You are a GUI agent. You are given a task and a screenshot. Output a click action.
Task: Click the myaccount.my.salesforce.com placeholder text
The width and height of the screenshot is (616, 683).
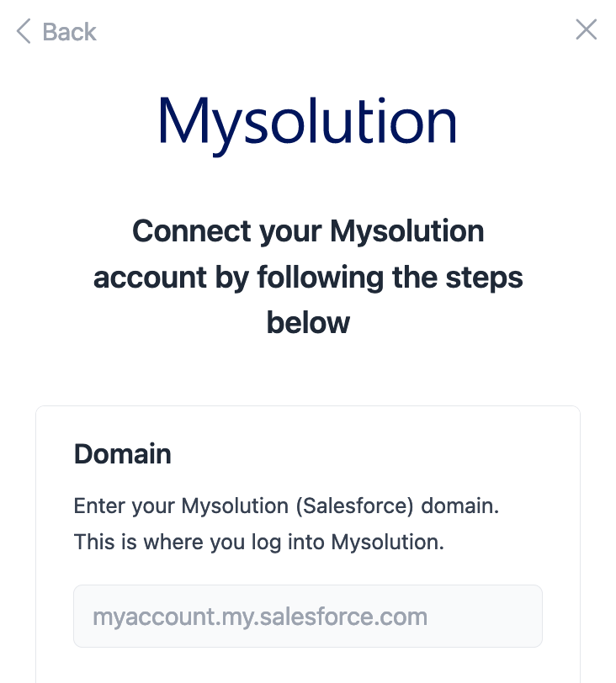click(x=260, y=617)
